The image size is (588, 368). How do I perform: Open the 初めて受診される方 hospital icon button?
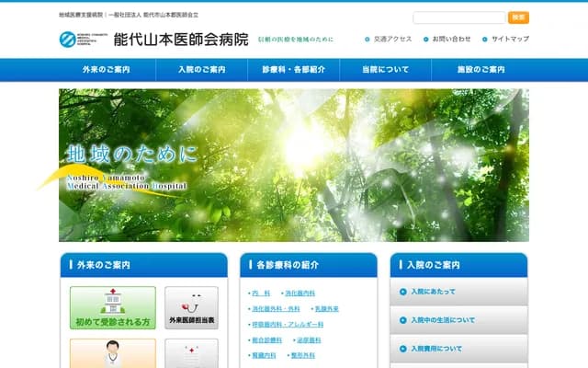(x=112, y=308)
